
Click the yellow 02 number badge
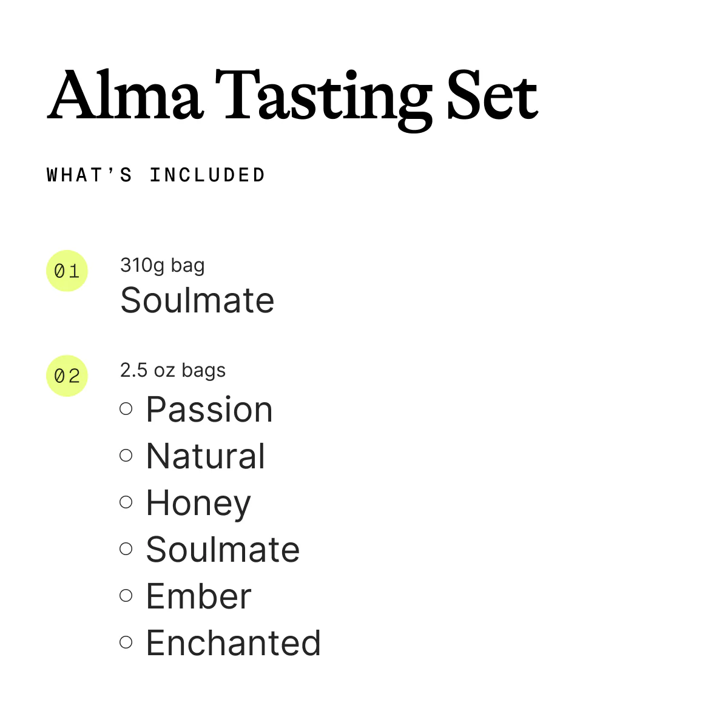click(x=67, y=376)
